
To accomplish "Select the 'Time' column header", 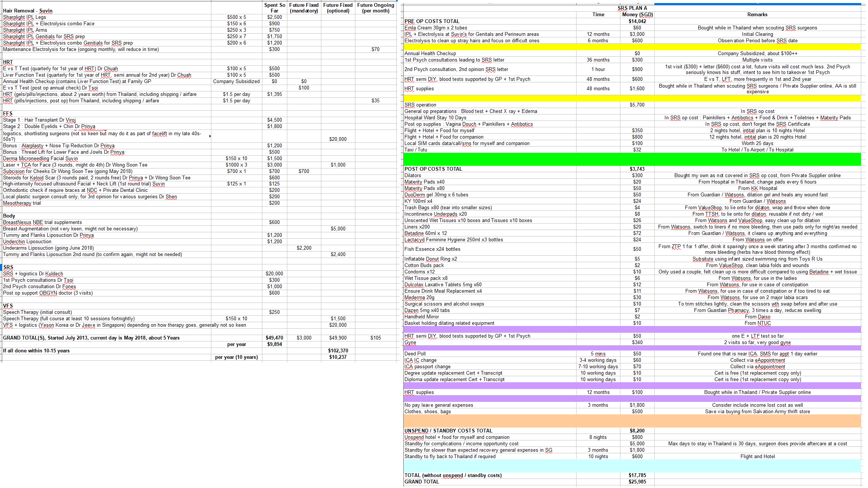I will click(598, 14).
